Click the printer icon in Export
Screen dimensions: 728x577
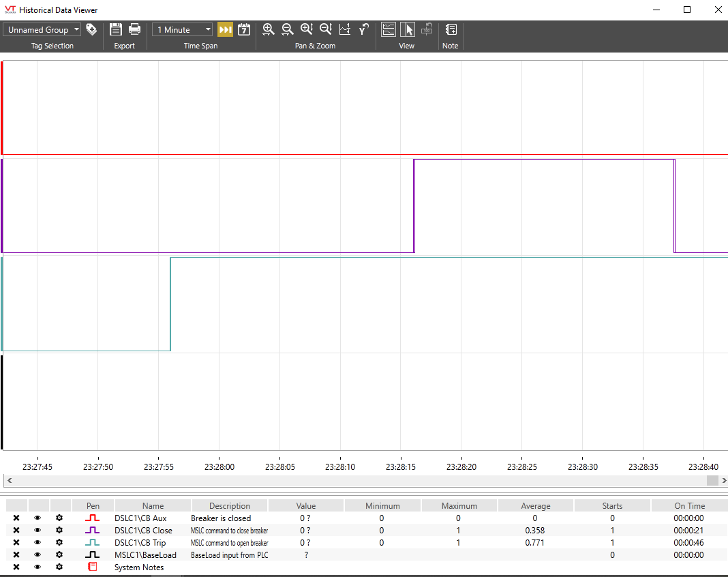click(x=135, y=30)
